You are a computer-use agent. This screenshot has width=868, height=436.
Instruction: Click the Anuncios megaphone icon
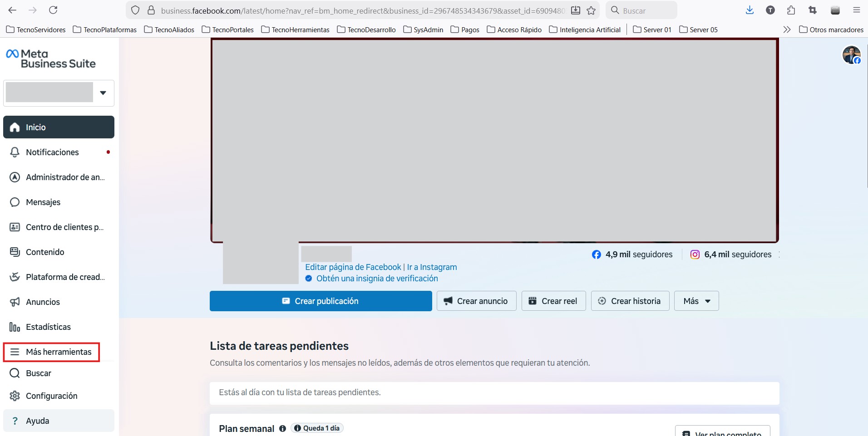(15, 302)
